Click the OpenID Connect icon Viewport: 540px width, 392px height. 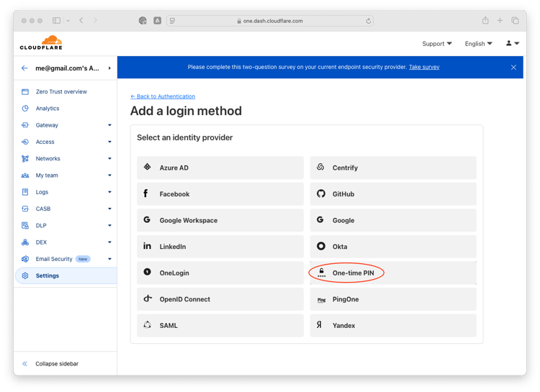[x=148, y=298]
